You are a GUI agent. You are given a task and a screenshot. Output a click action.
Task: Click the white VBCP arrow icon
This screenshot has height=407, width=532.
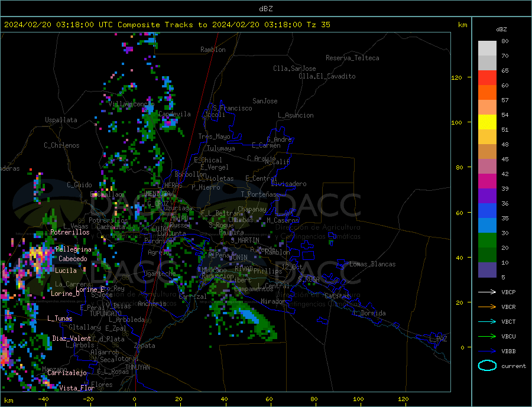point(487,292)
